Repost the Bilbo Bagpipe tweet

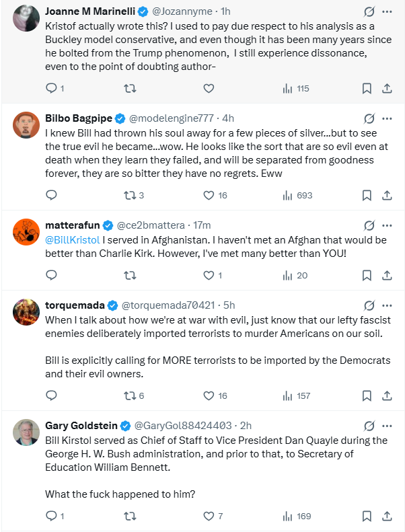[131, 195]
